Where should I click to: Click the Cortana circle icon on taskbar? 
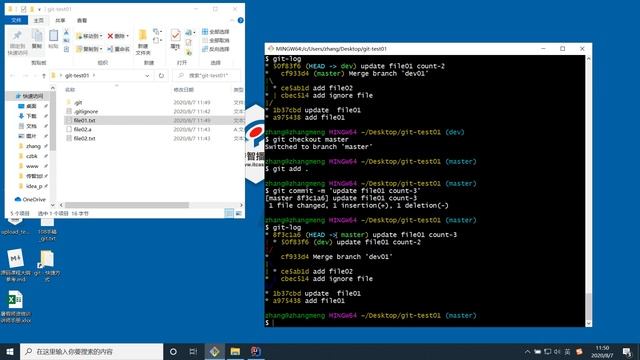click(x=173, y=351)
